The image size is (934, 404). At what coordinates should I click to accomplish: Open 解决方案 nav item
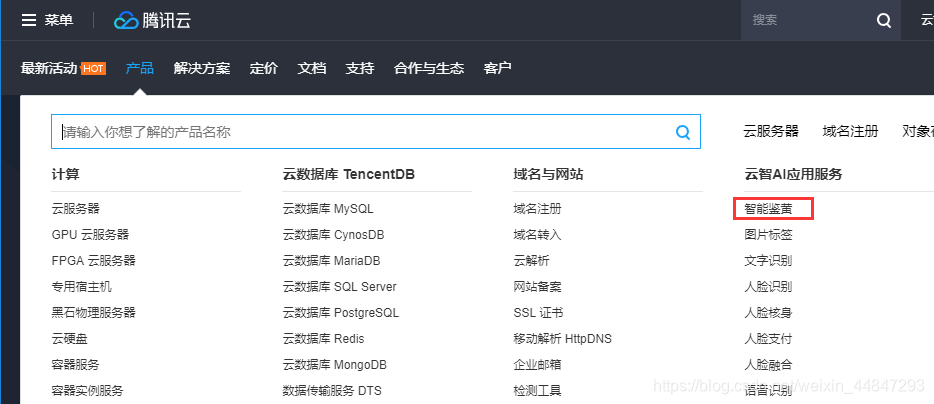202,69
